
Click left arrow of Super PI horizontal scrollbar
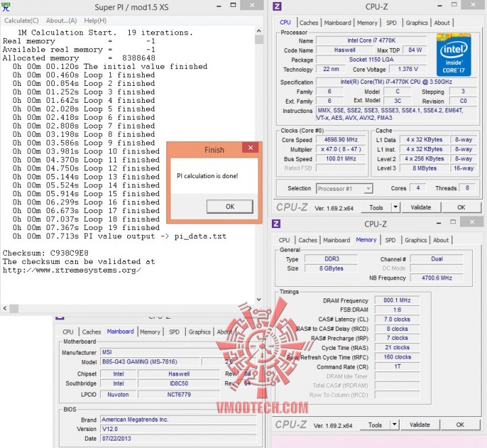pos(5,308)
